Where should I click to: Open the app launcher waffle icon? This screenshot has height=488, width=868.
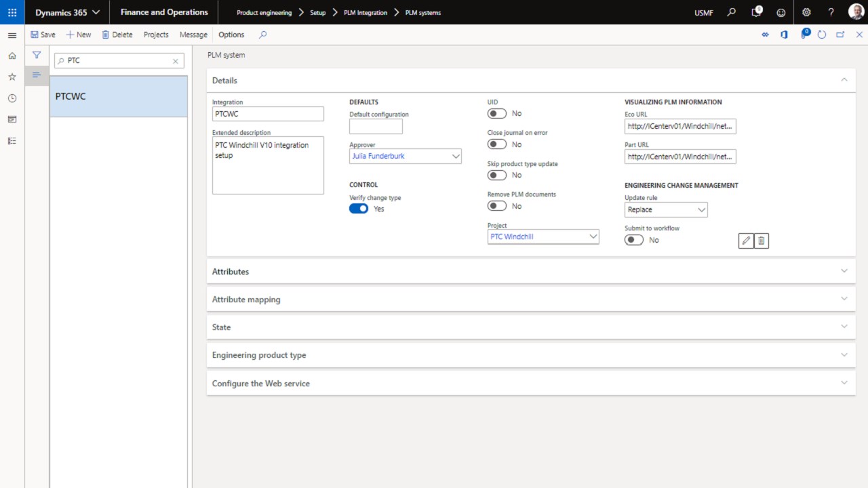12,12
